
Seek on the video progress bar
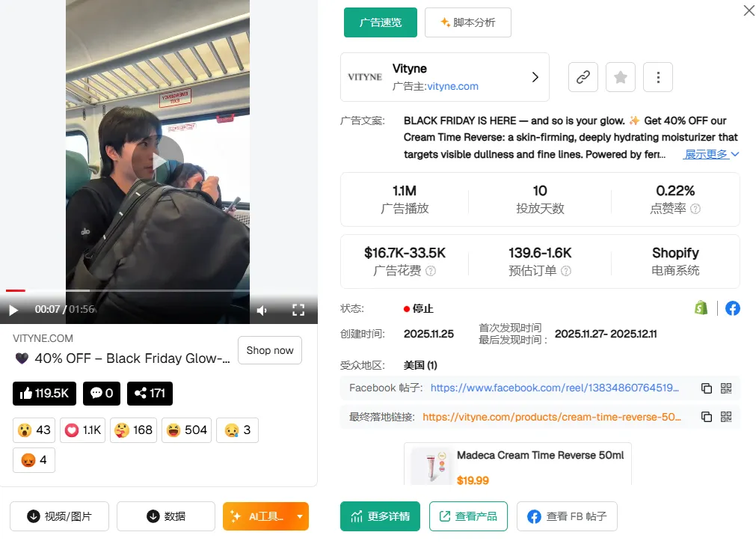(x=150, y=290)
